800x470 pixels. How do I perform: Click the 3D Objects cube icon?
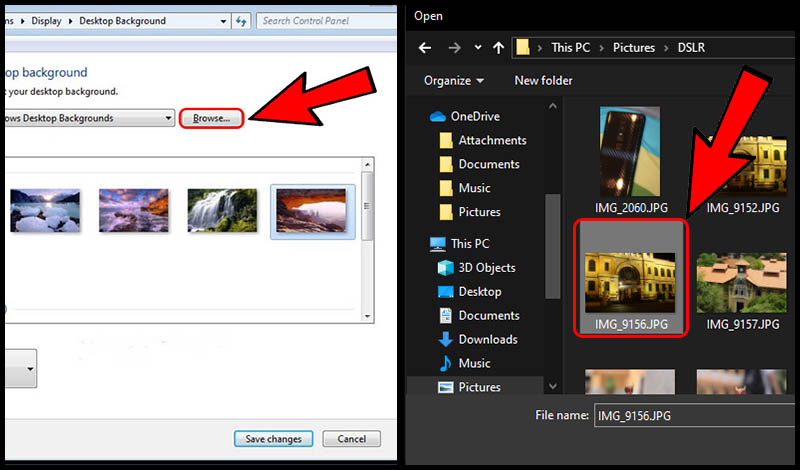click(x=445, y=268)
